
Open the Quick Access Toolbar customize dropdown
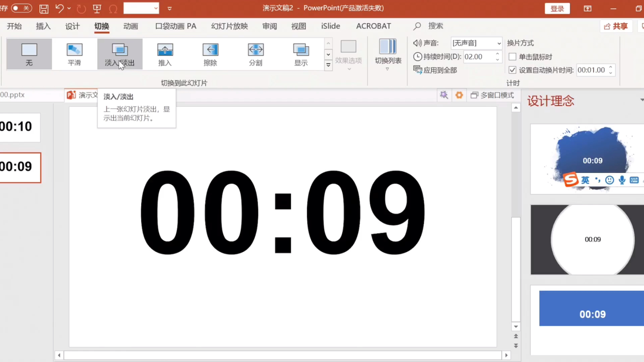pyautogui.click(x=170, y=9)
